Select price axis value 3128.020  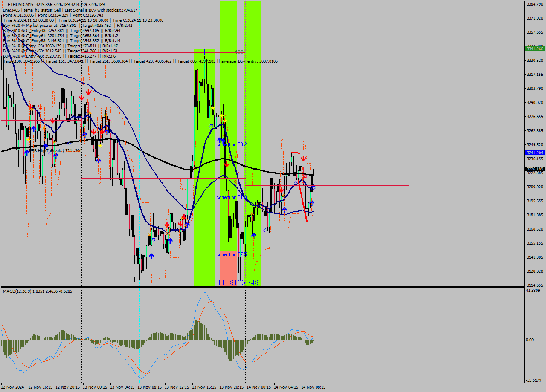tap(534, 271)
